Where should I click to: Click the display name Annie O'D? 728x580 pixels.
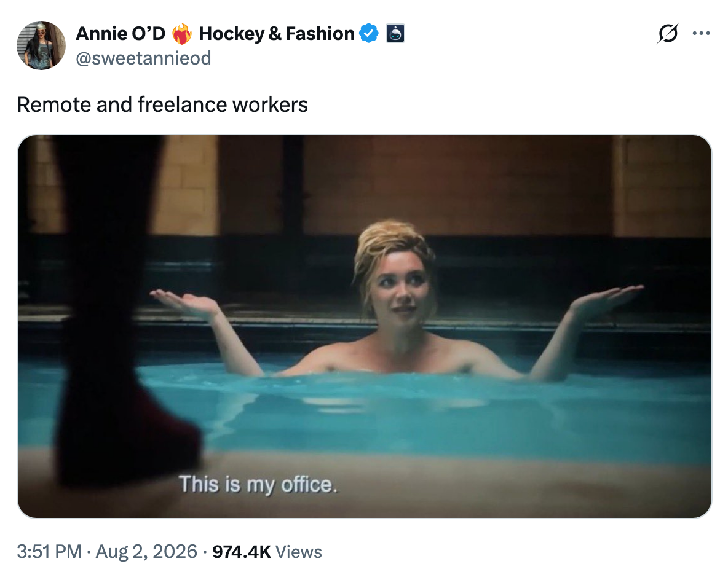(x=121, y=33)
